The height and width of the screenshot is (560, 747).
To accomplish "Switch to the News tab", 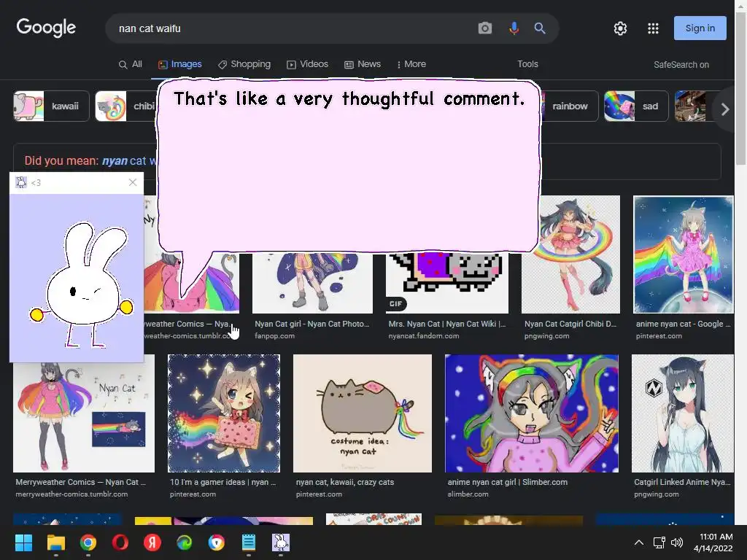I will point(363,64).
